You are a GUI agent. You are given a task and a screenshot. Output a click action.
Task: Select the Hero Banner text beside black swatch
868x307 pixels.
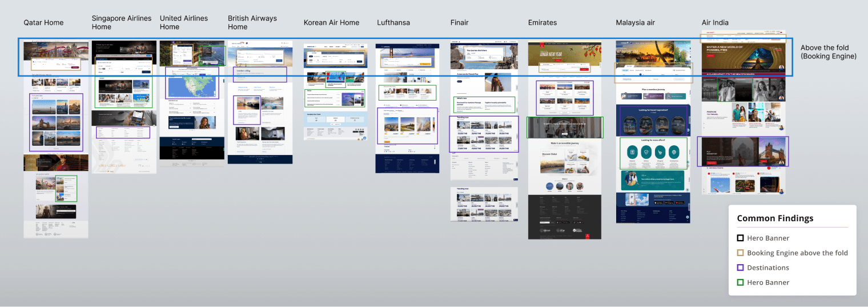(x=768, y=238)
